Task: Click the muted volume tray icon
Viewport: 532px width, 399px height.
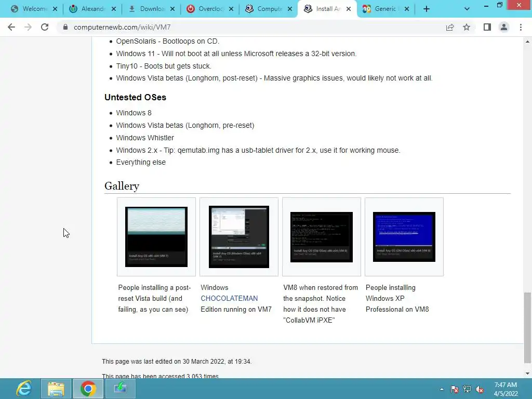Action: tap(480, 389)
